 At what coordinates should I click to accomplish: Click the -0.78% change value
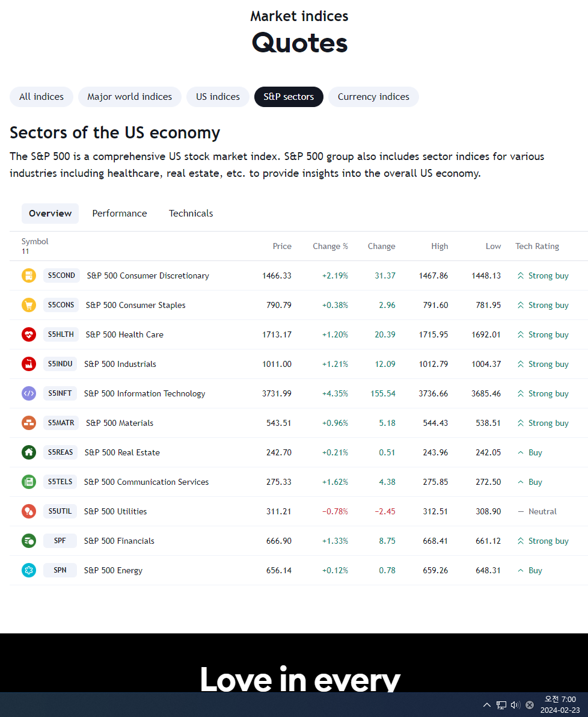(335, 511)
